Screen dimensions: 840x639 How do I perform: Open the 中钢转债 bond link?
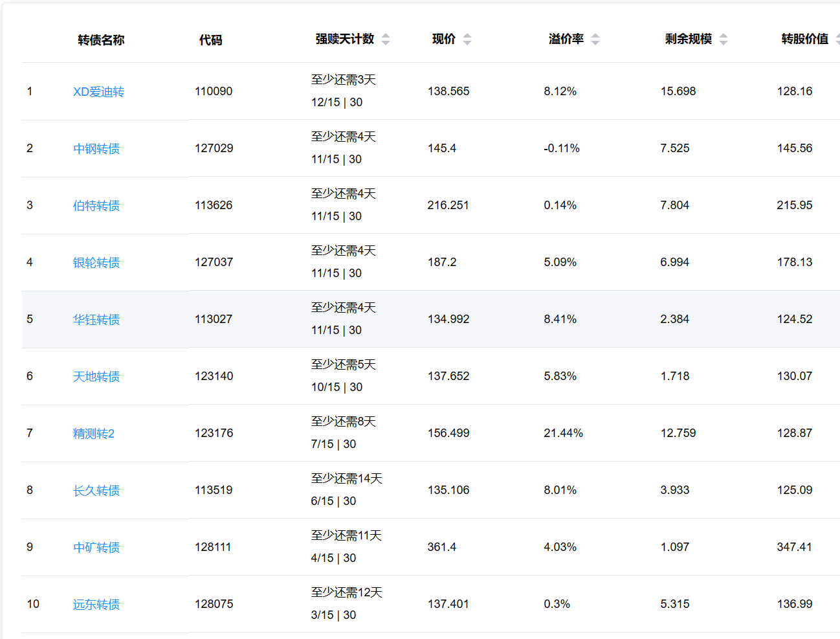click(x=96, y=149)
